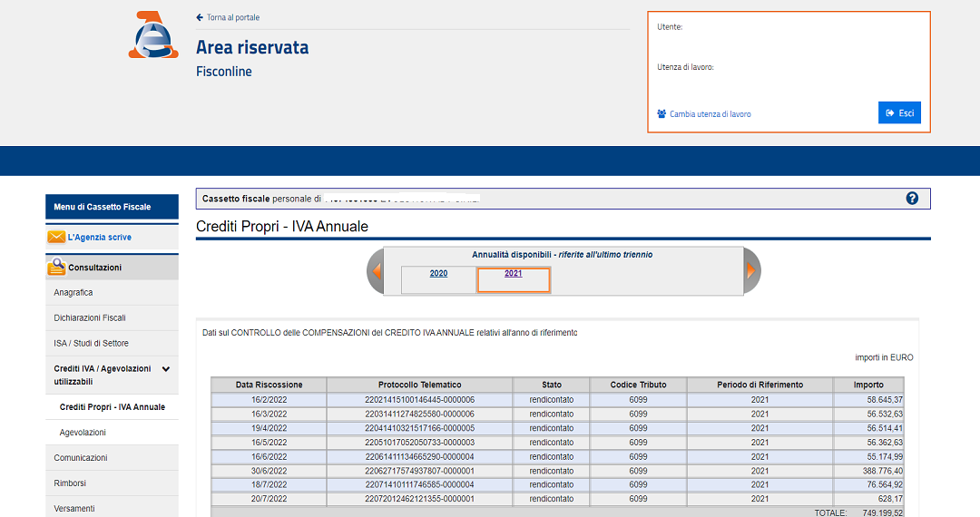Open Versamenti in the sidebar
This screenshot has height=517, width=980.
tap(112, 508)
